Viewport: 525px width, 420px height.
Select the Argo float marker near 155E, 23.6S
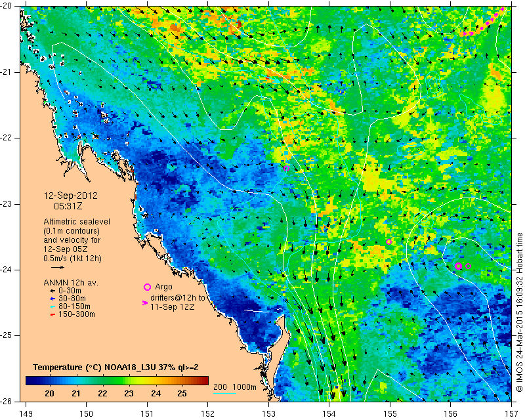click(x=388, y=241)
